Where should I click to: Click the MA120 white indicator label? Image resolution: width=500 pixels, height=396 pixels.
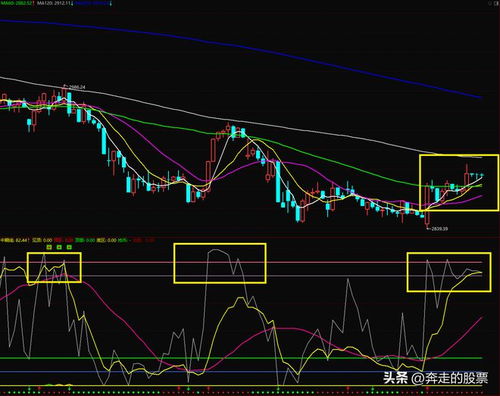pos(54,3)
